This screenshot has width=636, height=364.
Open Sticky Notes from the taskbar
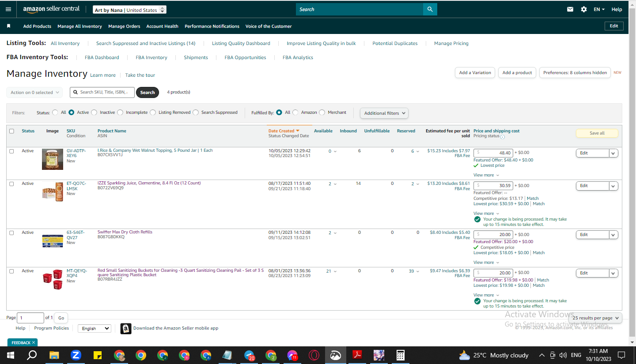coord(98,355)
